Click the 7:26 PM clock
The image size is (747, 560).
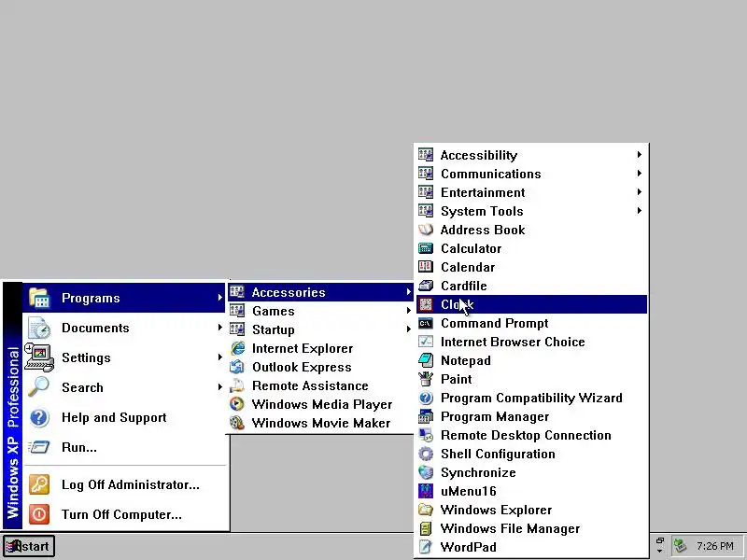pyautogui.click(x=714, y=546)
